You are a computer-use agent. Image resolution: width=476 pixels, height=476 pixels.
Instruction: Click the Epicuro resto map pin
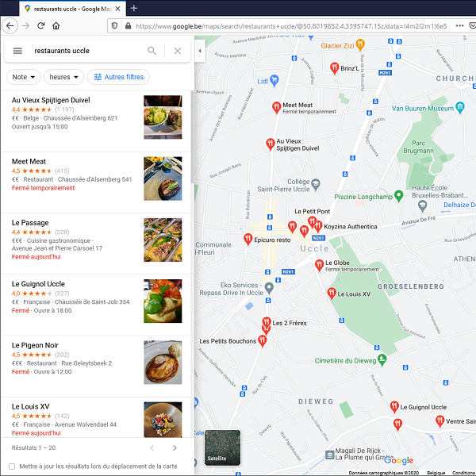248,240
